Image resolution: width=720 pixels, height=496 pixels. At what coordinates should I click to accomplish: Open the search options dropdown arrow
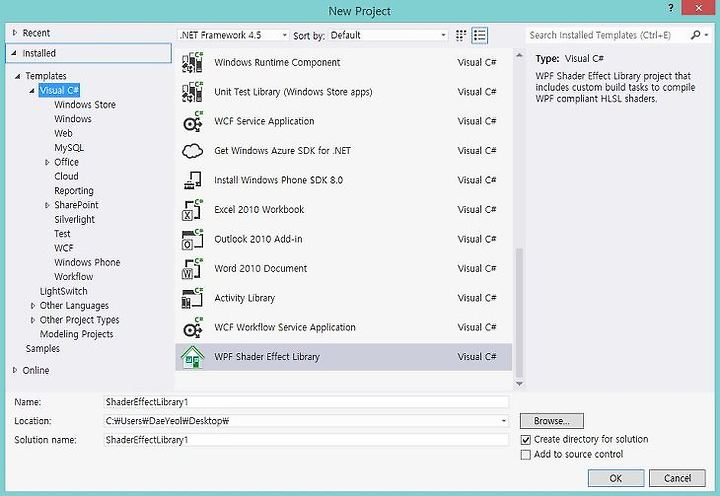point(706,35)
